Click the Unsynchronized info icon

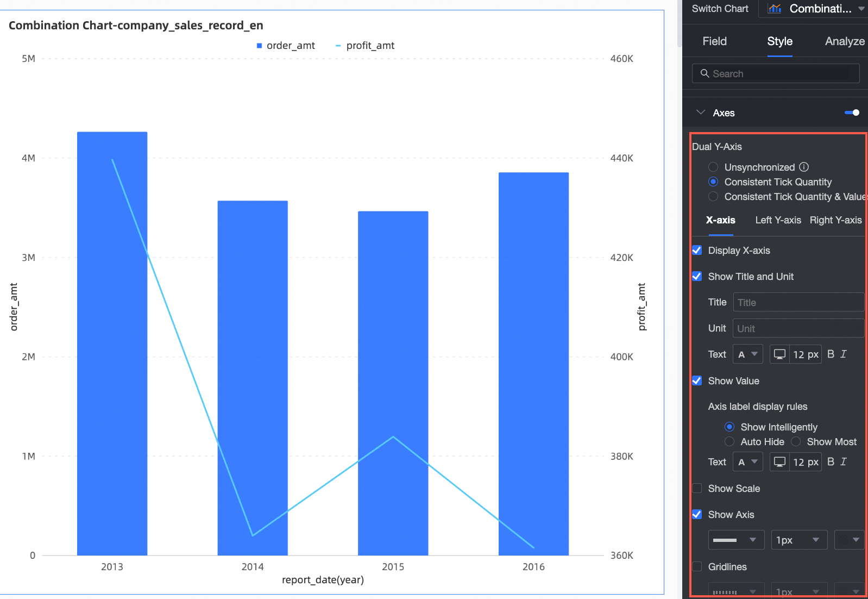804,167
